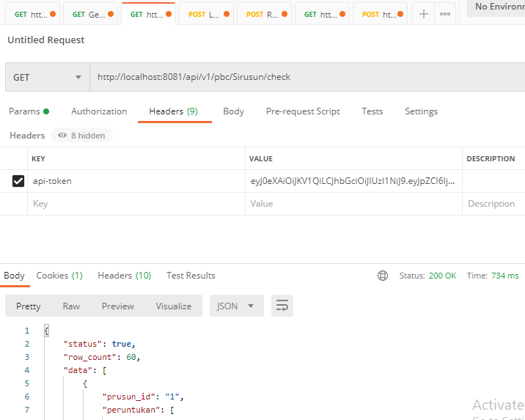The width and height of the screenshot is (525, 420).
Task: Uncheck the api-token header checkbox
Action: click(18, 181)
